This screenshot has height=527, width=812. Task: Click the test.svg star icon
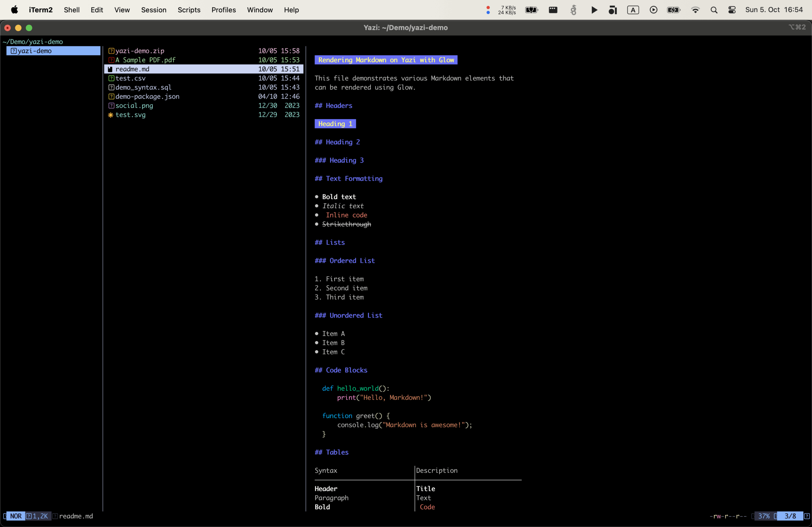pyautogui.click(x=111, y=115)
